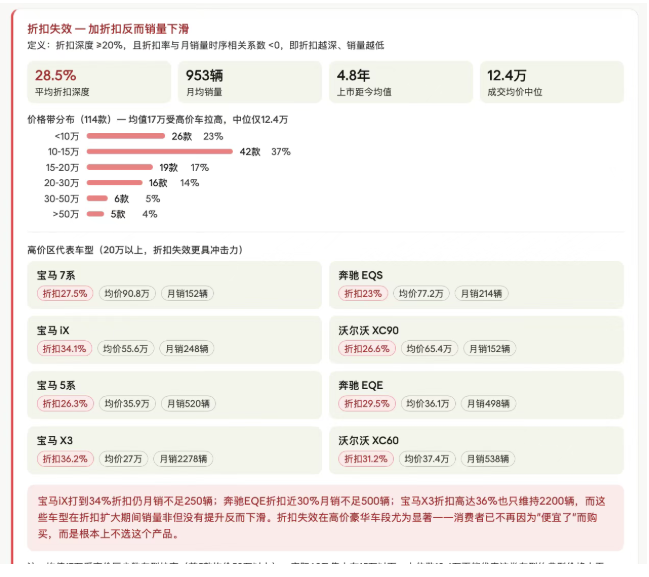Click the <10万 price band bar
649x577 pixels.
point(125,136)
